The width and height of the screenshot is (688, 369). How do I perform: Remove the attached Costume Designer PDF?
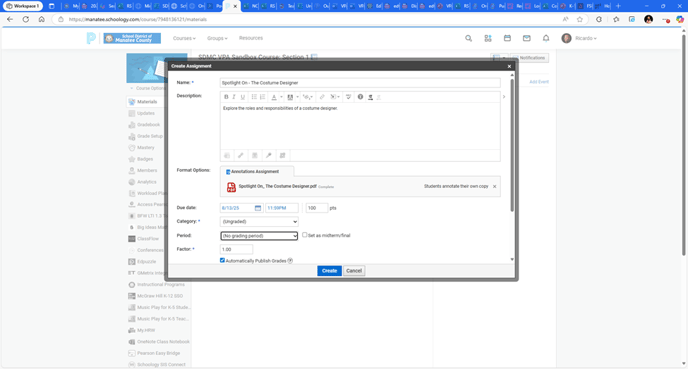[x=494, y=186]
